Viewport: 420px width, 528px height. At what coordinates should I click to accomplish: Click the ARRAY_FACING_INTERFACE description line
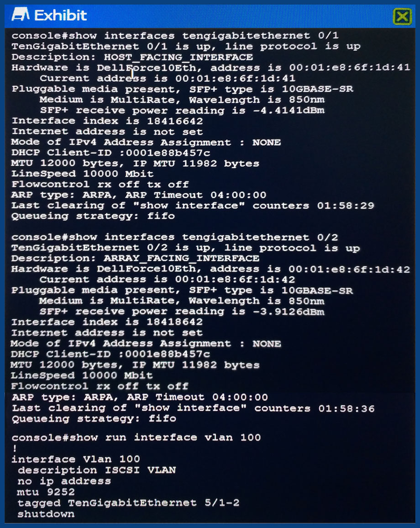pos(135,258)
